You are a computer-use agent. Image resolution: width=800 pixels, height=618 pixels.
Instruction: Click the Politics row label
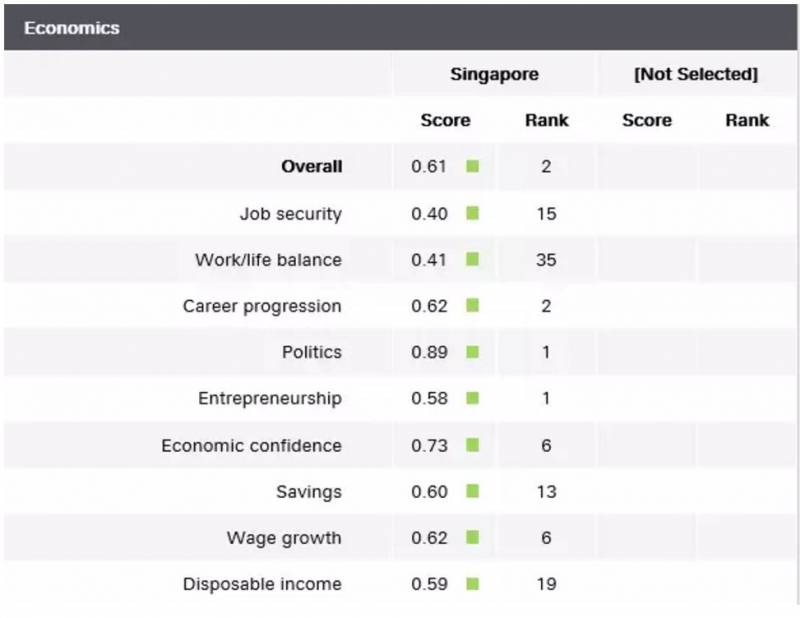pyautogui.click(x=311, y=352)
